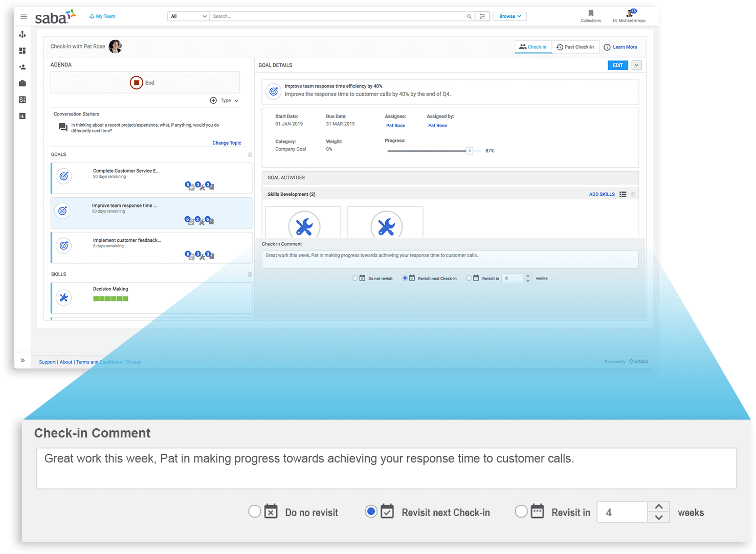
Task: Click the Change Topic link
Action: tap(227, 143)
